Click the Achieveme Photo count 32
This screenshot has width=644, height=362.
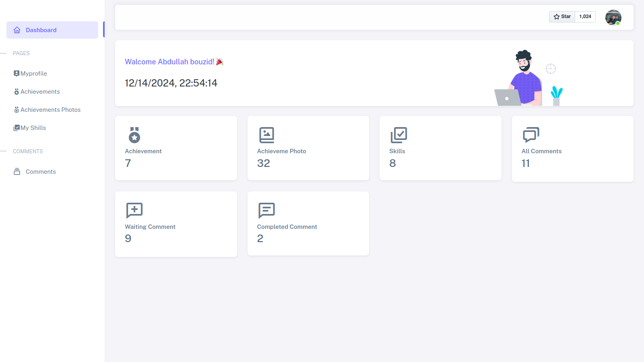264,163
